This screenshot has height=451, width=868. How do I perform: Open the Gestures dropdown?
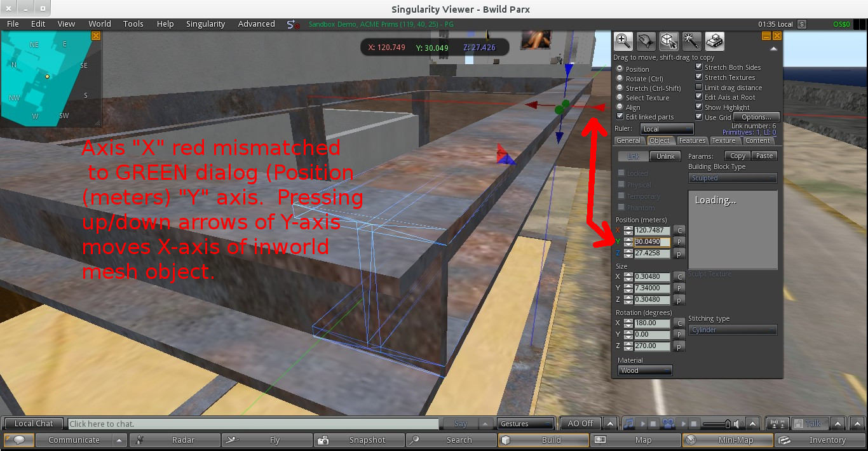[x=526, y=424]
